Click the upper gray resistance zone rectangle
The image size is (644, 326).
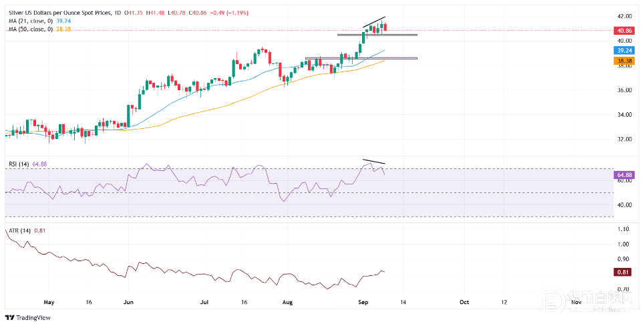[377, 35]
